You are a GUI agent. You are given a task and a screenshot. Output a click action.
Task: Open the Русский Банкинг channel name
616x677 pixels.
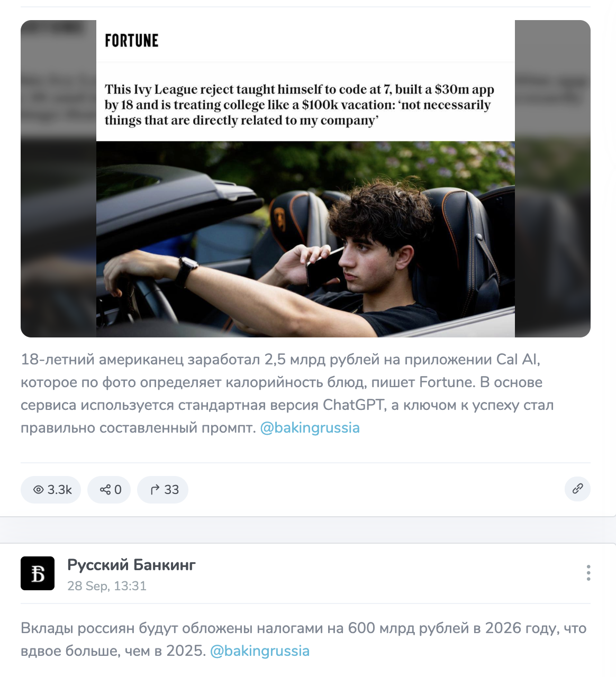[131, 565]
